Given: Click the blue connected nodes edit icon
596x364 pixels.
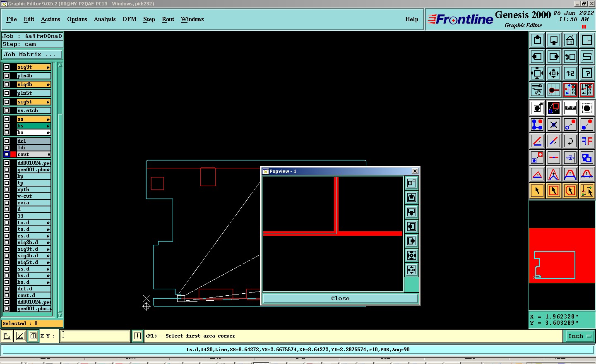Looking at the screenshot, I should tap(537, 125).
